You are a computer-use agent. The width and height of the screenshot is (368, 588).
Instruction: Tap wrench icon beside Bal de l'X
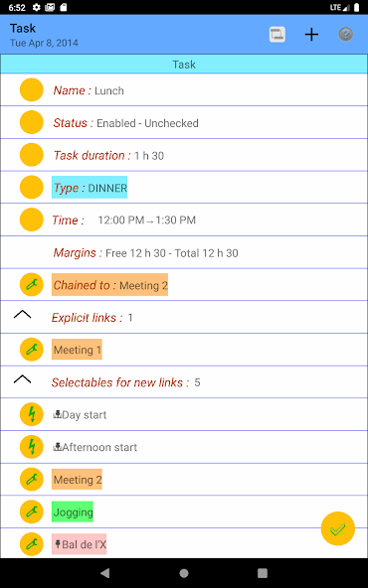coord(32,544)
